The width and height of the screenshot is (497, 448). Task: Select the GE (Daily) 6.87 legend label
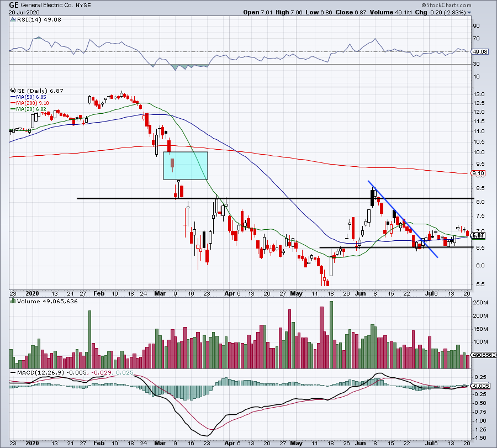pos(40,91)
